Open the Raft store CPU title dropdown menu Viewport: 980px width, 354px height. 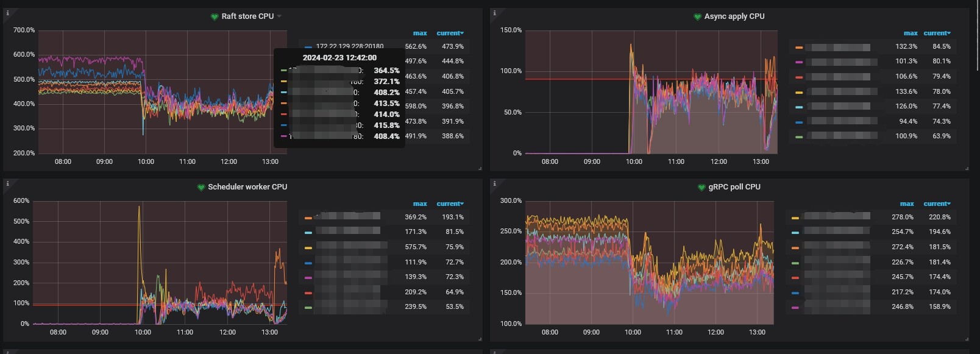tap(279, 16)
